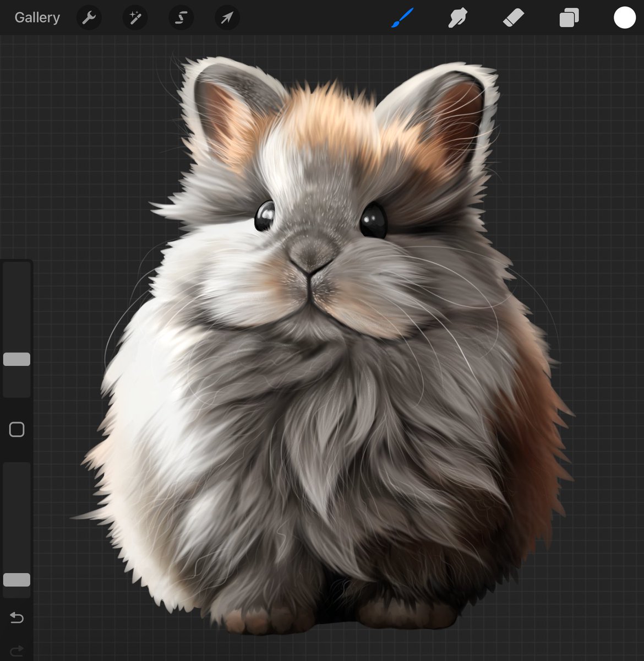Open the white color picker
644x661 pixels.
625,18
